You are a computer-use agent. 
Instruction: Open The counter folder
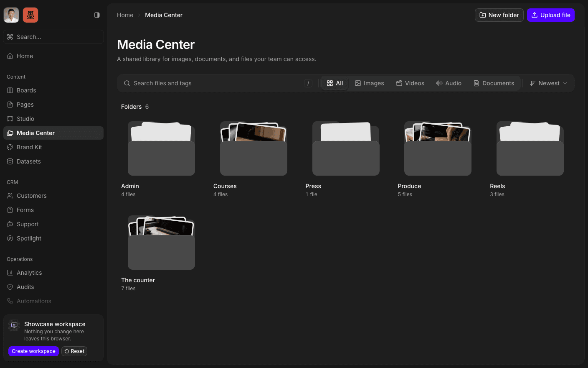click(161, 253)
